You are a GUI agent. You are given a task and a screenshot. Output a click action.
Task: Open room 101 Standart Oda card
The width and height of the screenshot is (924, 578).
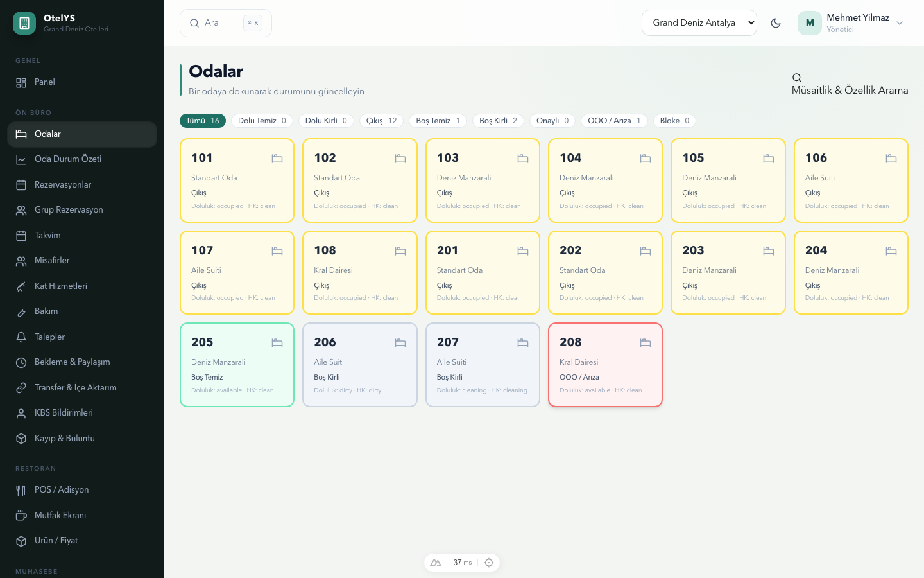[237, 180]
